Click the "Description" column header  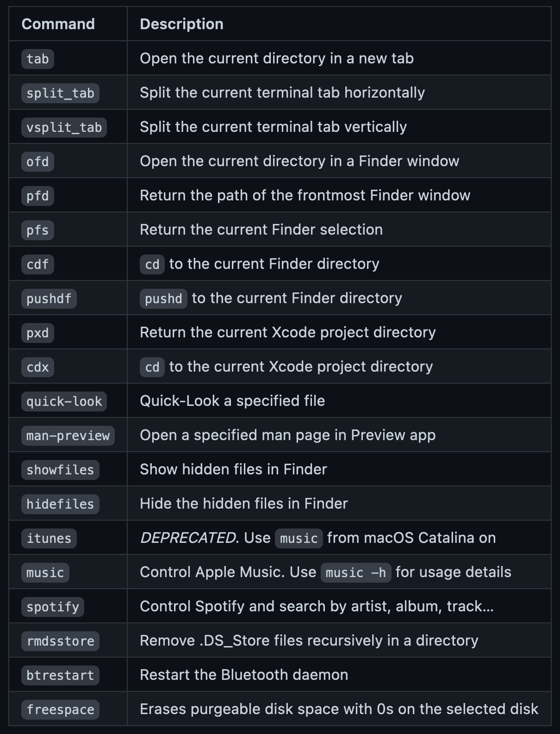coord(181,24)
